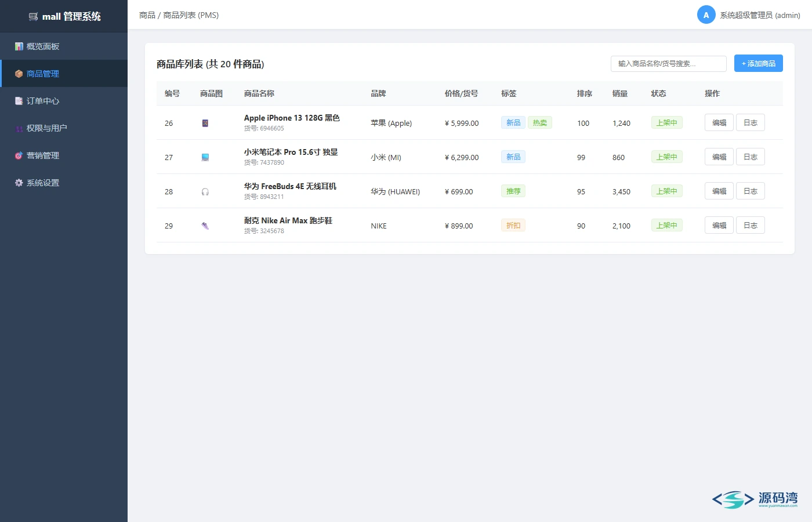Image resolution: width=812 pixels, height=522 pixels.
Task: View log for Apple iPhone 13
Action: [751, 122]
